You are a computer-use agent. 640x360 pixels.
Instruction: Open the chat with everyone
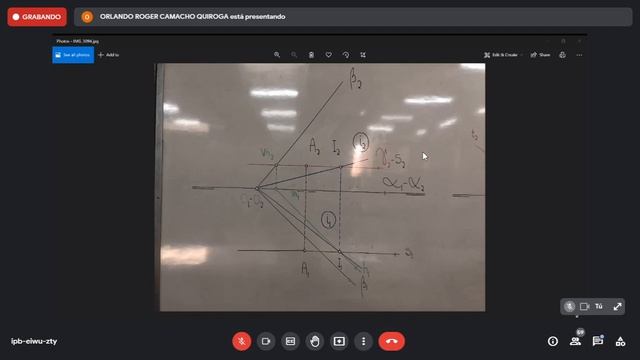pos(598,341)
